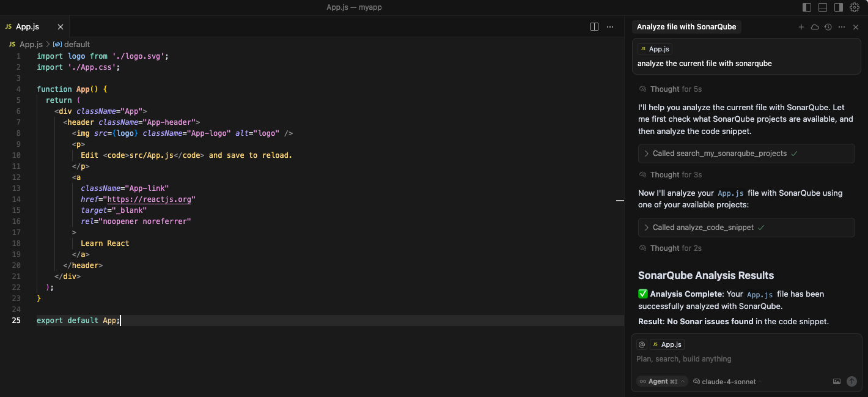Click the image attachment icon in the chat input
The image size is (868, 397).
click(837, 381)
